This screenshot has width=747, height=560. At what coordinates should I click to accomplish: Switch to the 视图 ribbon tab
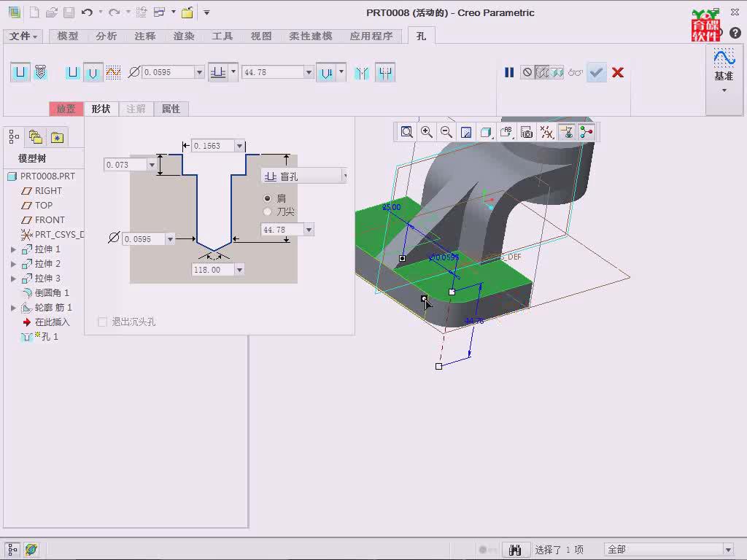coord(261,36)
